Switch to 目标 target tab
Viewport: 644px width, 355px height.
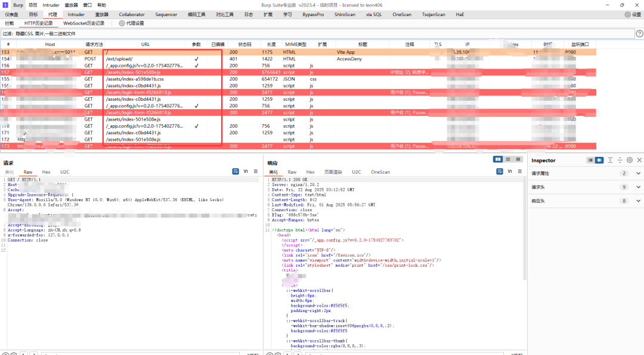click(x=33, y=14)
